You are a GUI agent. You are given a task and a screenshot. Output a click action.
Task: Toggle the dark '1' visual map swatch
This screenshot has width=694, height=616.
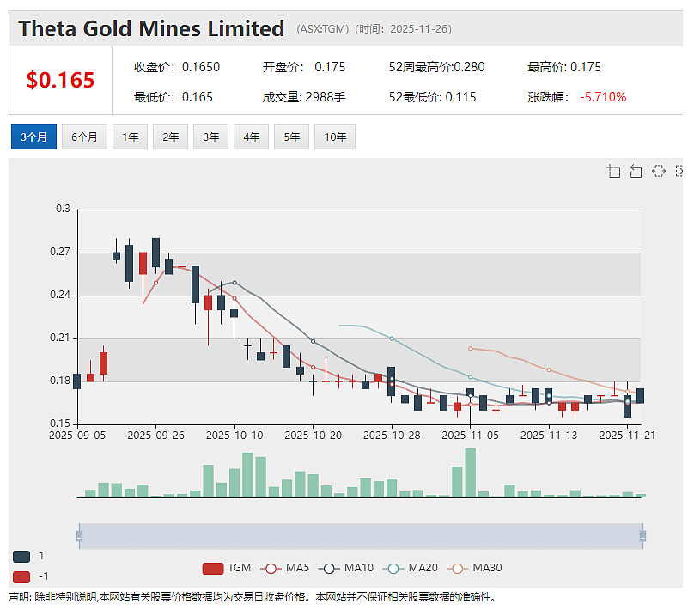pos(21,557)
